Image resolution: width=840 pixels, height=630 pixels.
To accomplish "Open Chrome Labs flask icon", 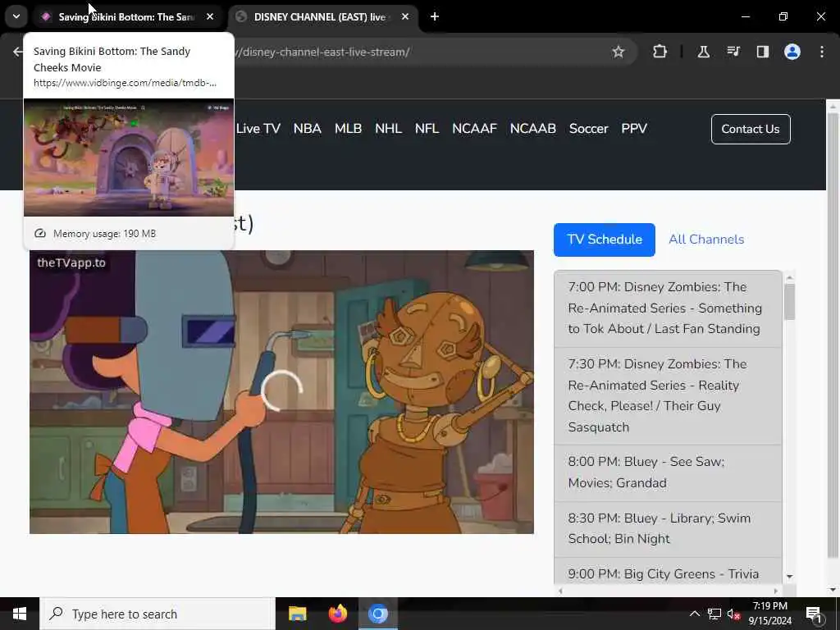I will pyautogui.click(x=703, y=52).
